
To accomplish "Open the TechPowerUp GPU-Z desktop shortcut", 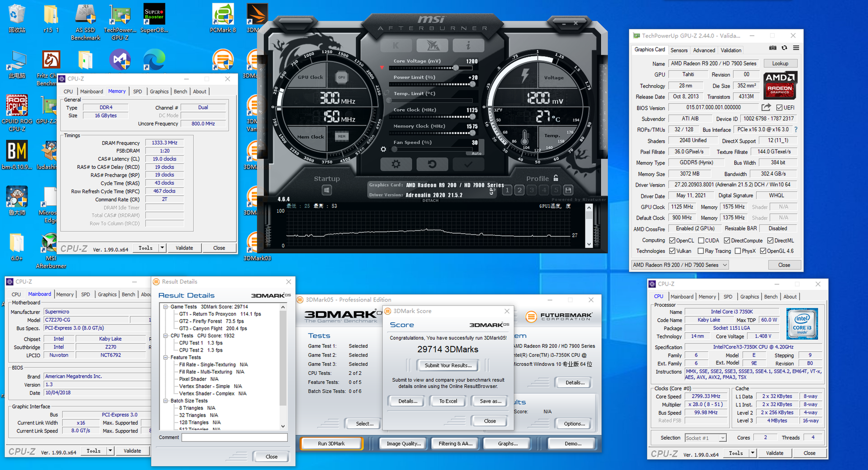I will click(x=120, y=23).
